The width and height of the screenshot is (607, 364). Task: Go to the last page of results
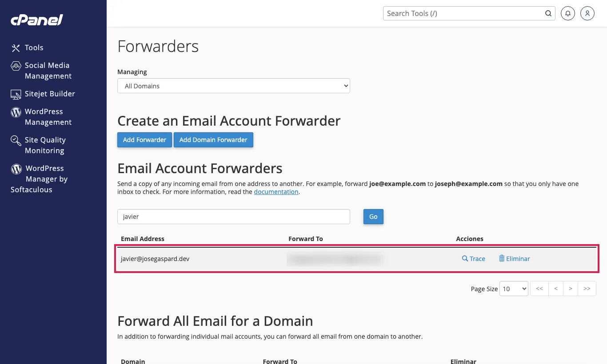coord(587,289)
